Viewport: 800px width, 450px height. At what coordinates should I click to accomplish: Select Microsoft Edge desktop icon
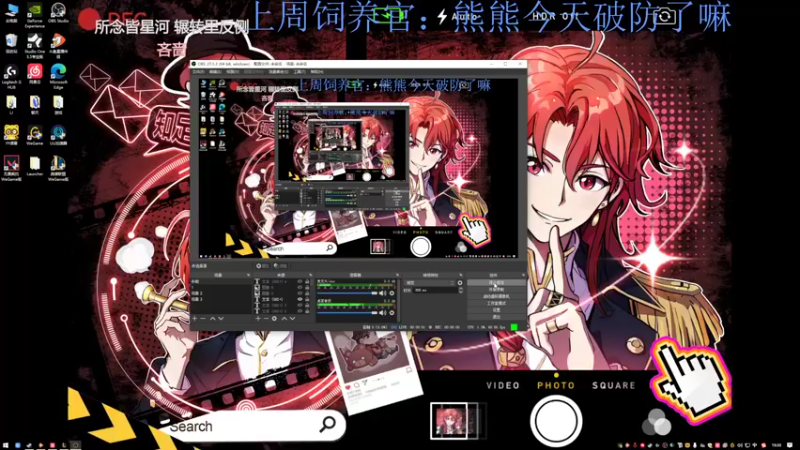click(x=58, y=76)
